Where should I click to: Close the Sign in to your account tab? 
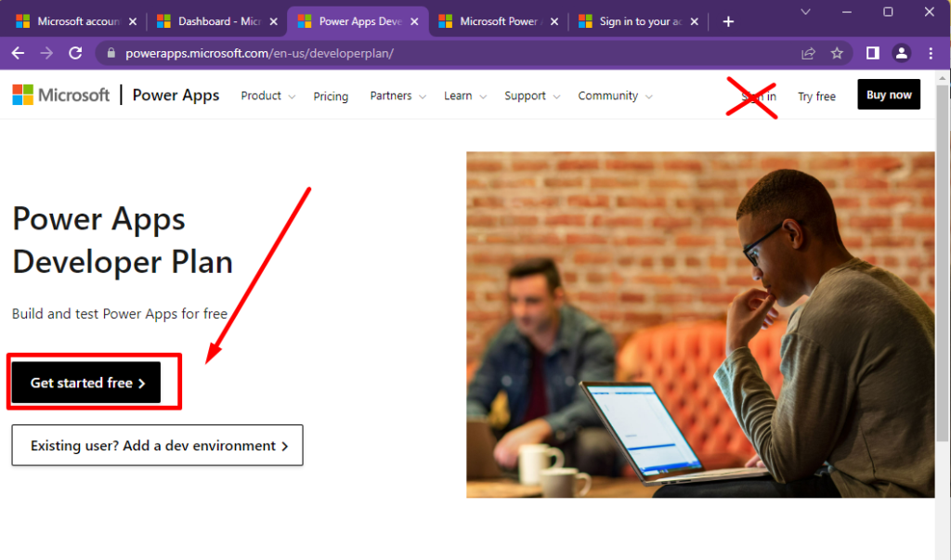click(x=695, y=22)
